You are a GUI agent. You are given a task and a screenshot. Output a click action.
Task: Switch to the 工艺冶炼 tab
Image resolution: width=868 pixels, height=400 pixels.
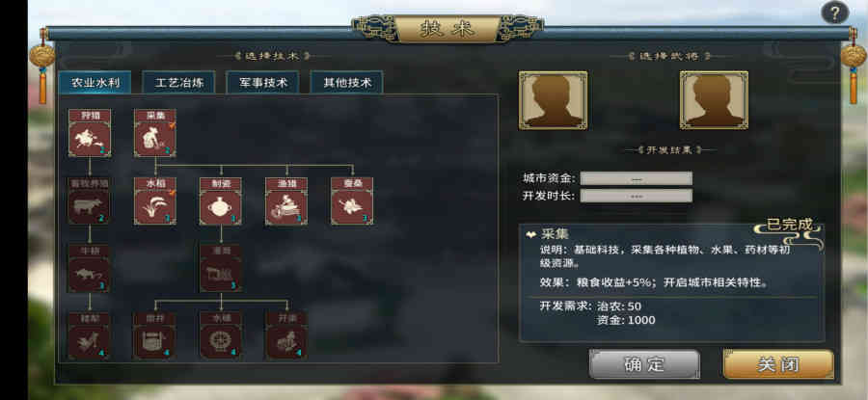point(178,83)
